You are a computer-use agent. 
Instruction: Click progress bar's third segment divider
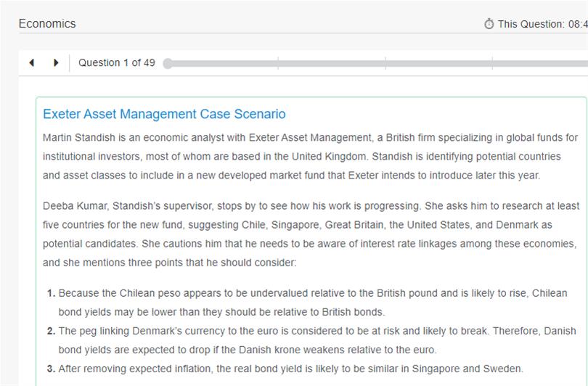[x=492, y=64]
